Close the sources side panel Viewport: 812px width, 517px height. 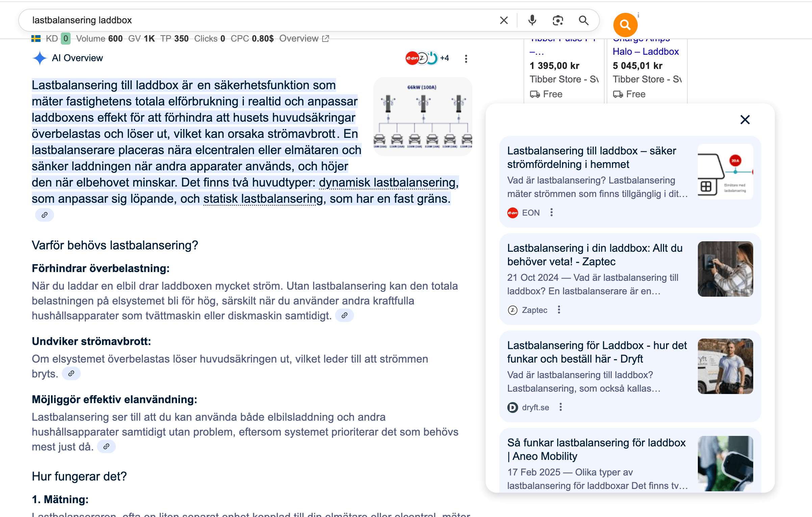point(745,120)
